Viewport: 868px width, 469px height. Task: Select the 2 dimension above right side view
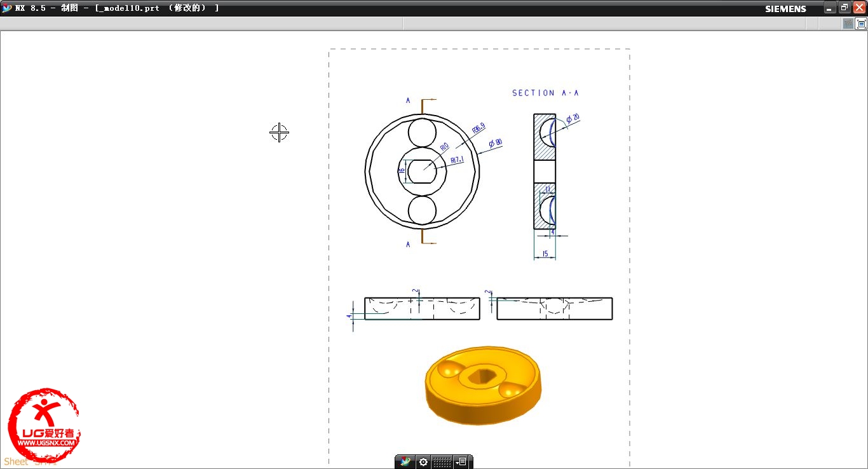tap(487, 293)
